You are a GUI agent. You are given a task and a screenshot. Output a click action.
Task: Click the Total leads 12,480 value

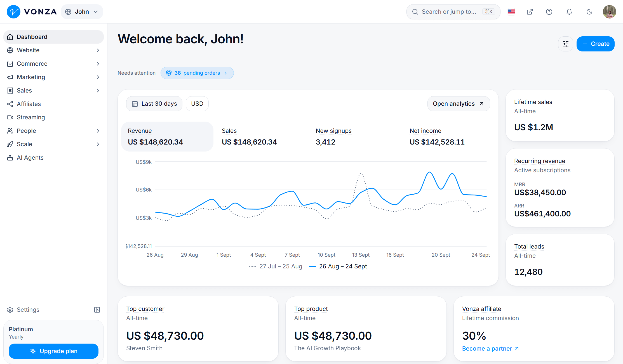click(528, 272)
